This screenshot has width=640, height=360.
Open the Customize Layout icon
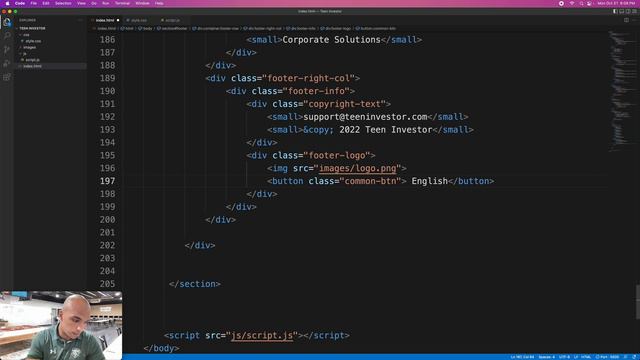634,11
